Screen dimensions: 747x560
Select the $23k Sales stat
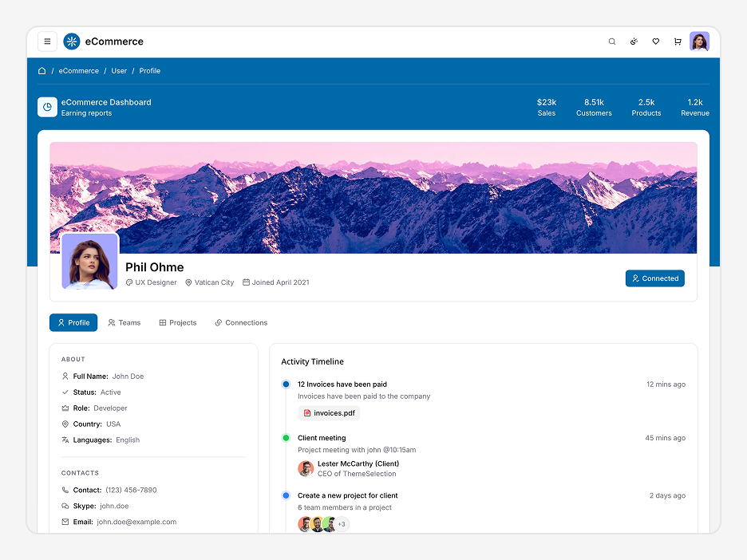(547, 107)
